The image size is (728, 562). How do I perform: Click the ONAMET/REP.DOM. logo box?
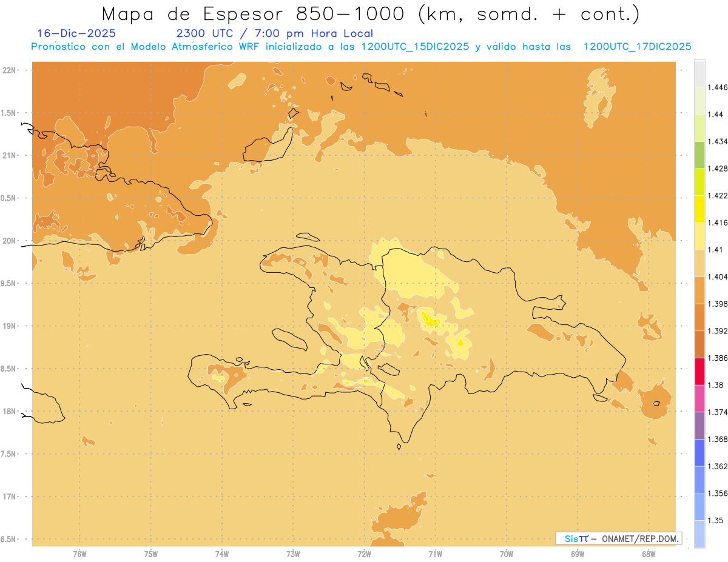(x=619, y=538)
